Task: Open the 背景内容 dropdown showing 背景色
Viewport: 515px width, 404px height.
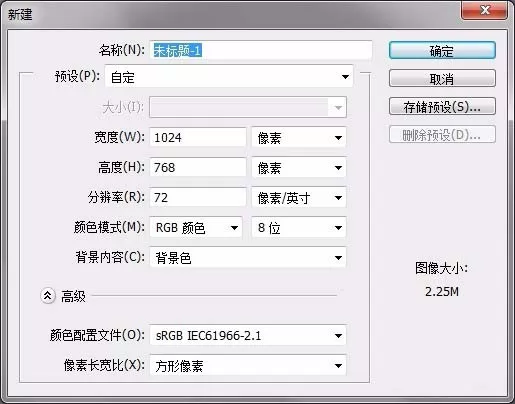Action: click(248, 258)
